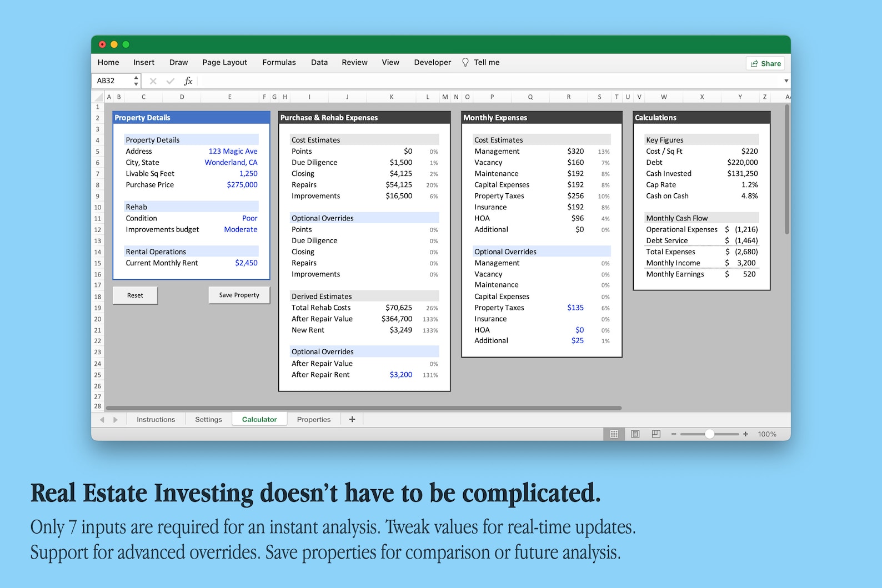Select the Condition value Poor
Viewport: 882px width, 588px height.
[249, 218]
